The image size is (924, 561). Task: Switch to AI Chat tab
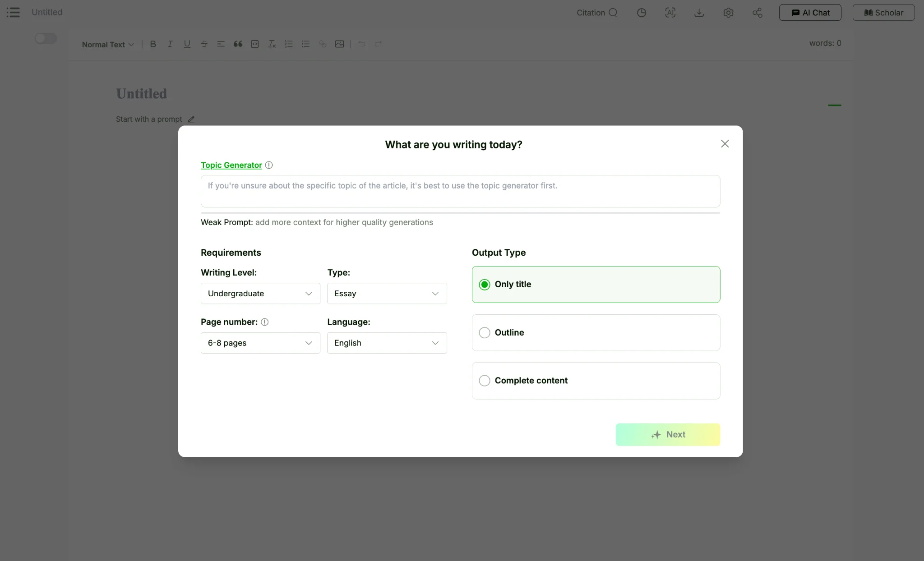[x=809, y=12]
